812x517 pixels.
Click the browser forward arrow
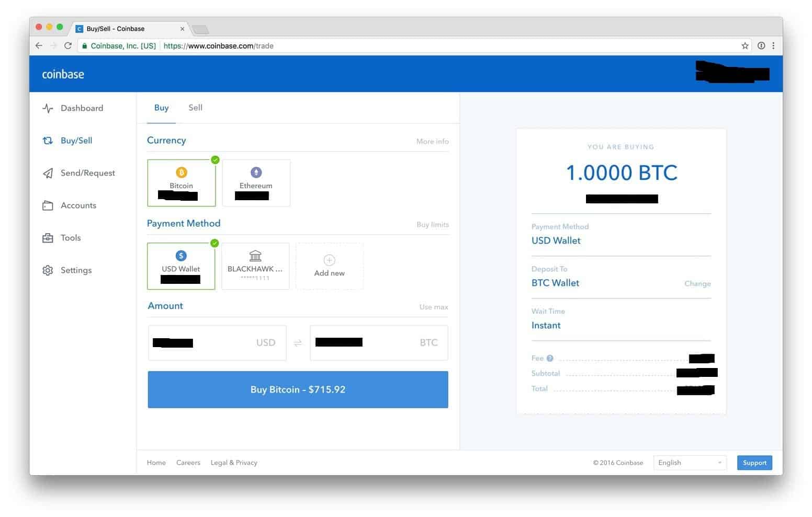[53, 46]
